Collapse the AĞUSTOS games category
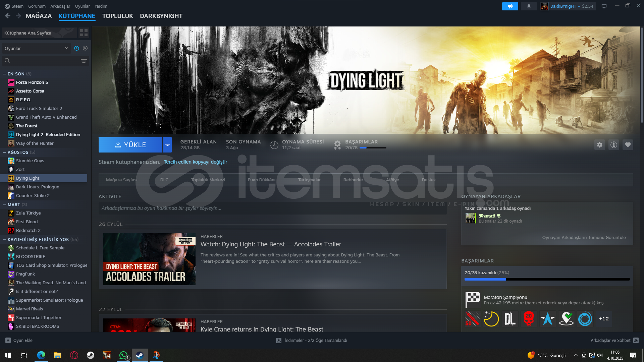Screen dimensions: 644x362 click(x=4, y=152)
